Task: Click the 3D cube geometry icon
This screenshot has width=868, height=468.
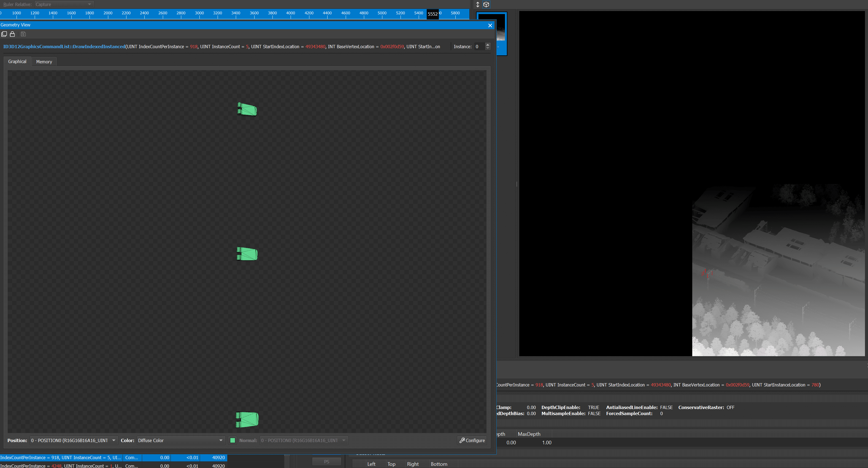Action: (x=486, y=4)
